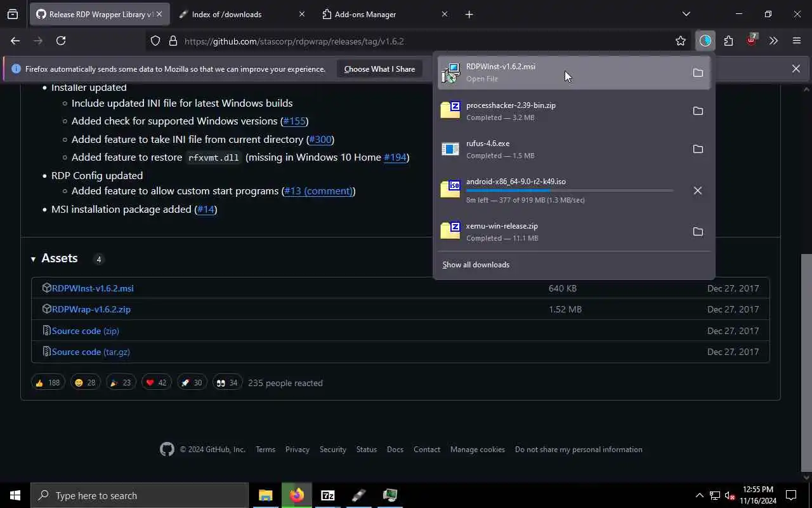812x508 pixels.
Task: Bookmark this page with star icon
Action: (x=681, y=41)
